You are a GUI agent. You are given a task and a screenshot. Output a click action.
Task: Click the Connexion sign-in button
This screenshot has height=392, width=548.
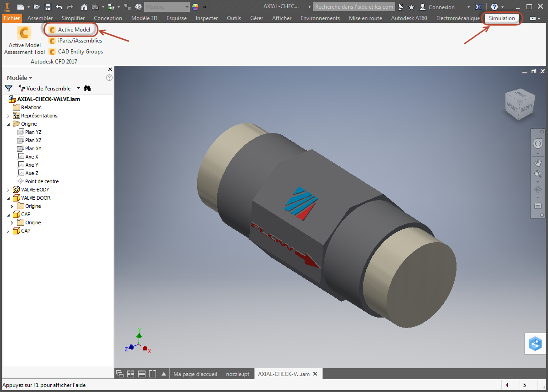click(437, 7)
